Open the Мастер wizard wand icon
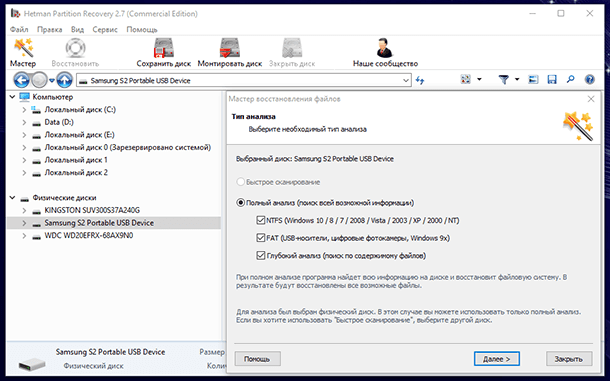 (23, 48)
